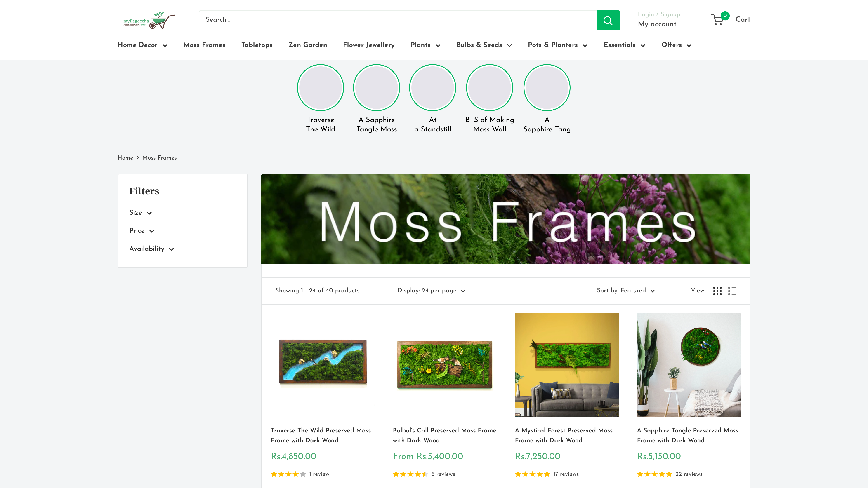Open the Moss Frames menu item
868x488 pixels.
[204, 45]
